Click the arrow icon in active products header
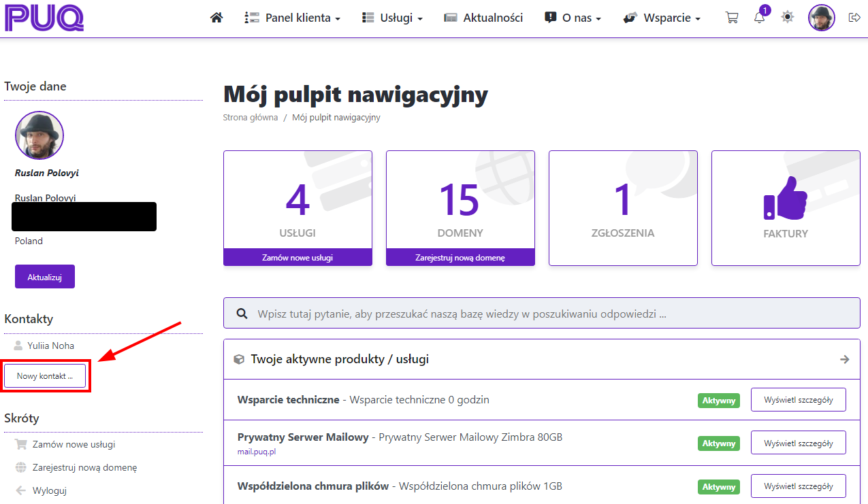868x504 pixels. point(844,359)
